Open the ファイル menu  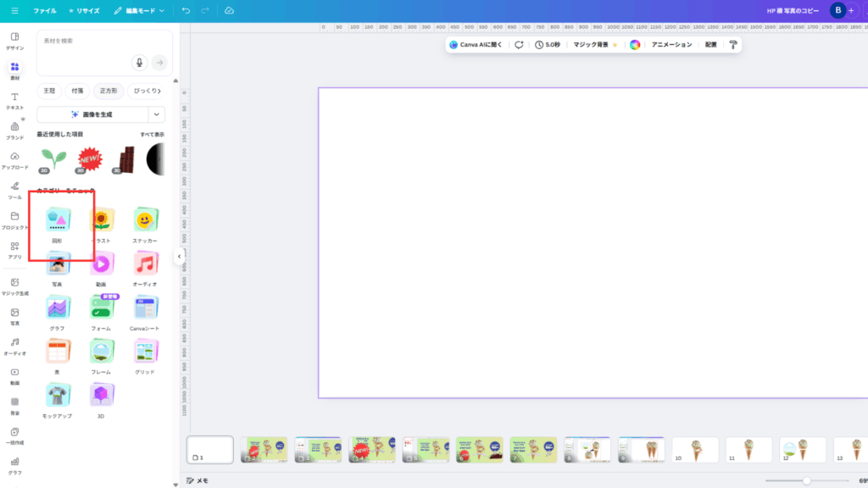pos(45,11)
